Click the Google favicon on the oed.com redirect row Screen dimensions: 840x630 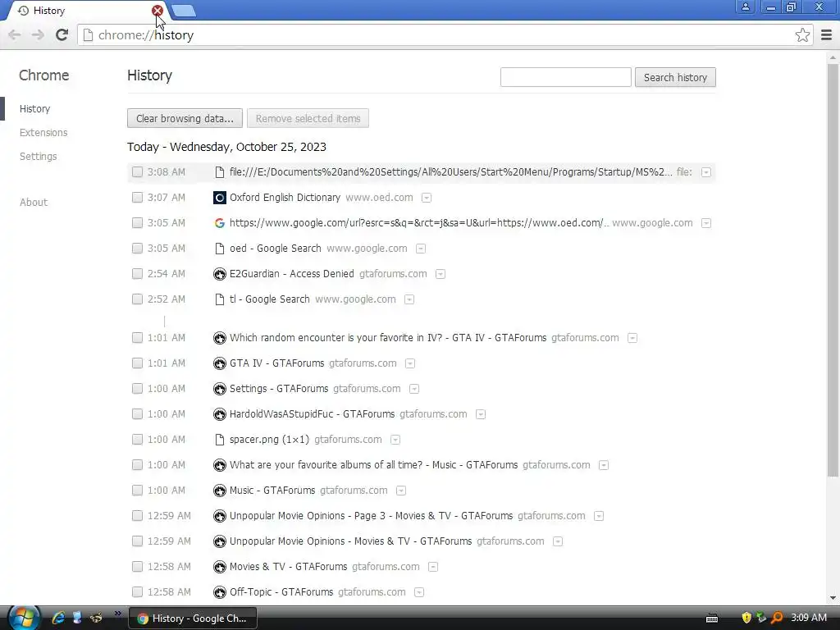(220, 223)
